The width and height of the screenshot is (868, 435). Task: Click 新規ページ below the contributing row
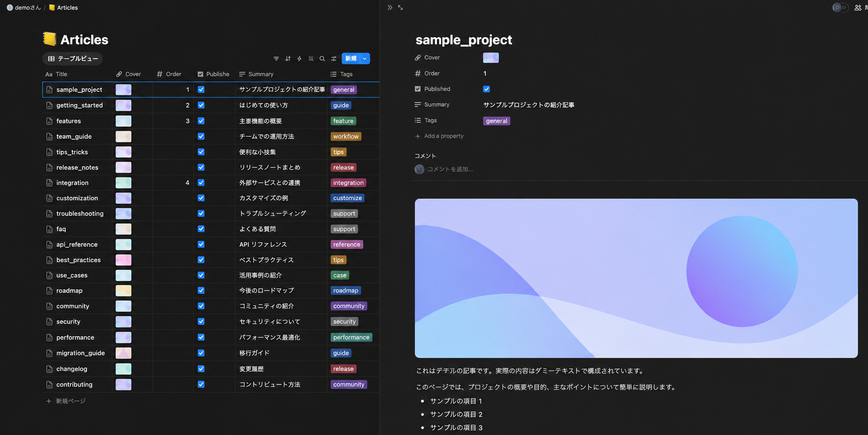coord(66,401)
